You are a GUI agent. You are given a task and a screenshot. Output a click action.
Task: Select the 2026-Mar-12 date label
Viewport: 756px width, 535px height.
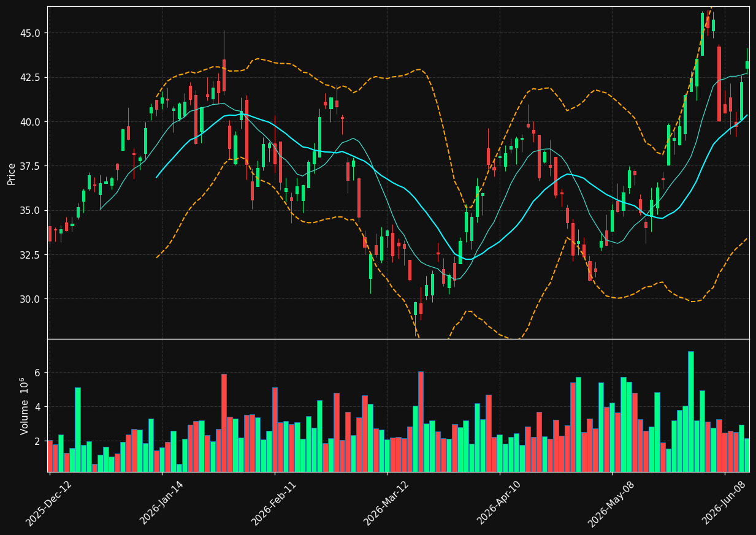pyautogui.click(x=386, y=503)
